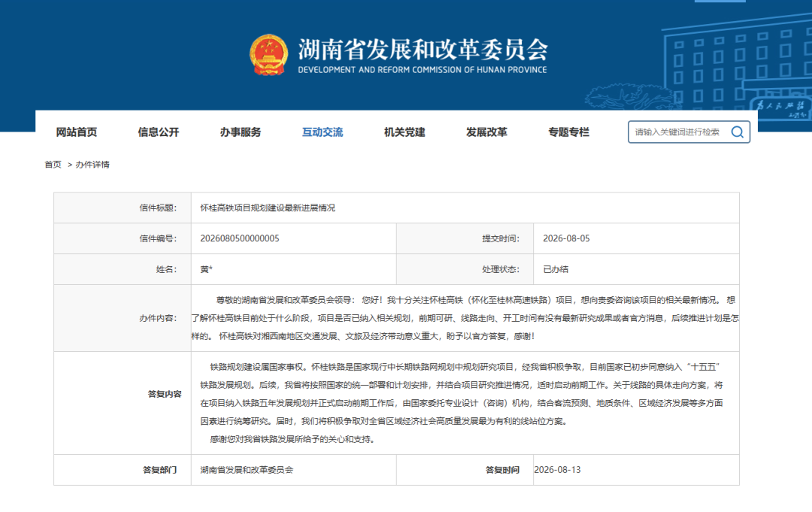812x512 pixels.
Task: Open the 机关党建 menu item
Action: pyautogui.click(x=404, y=132)
